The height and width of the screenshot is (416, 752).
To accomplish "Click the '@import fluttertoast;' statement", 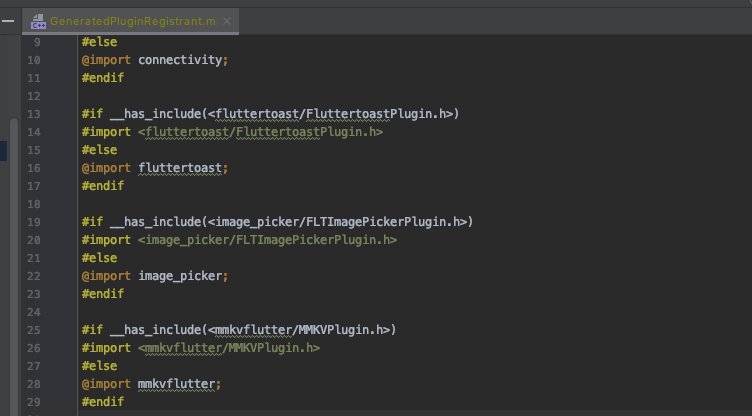I will click(x=155, y=168).
